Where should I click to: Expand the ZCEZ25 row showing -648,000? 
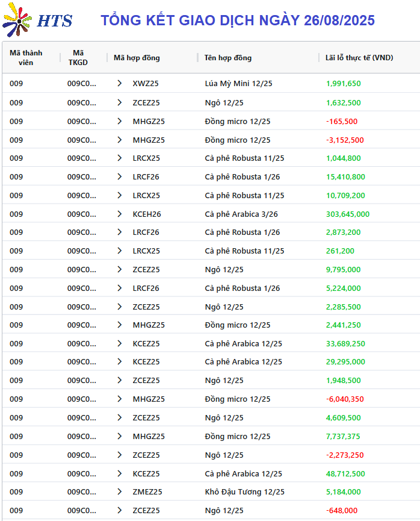click(x=120, y=510)
